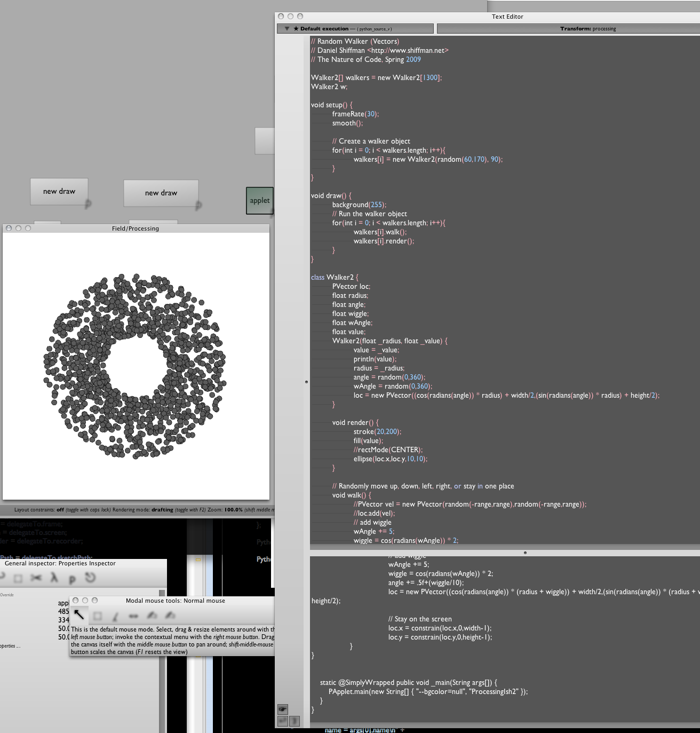Open the Transform: processing header bar
Image resolution: width=700 pixels, height=733 pixels.
(587, 29)
